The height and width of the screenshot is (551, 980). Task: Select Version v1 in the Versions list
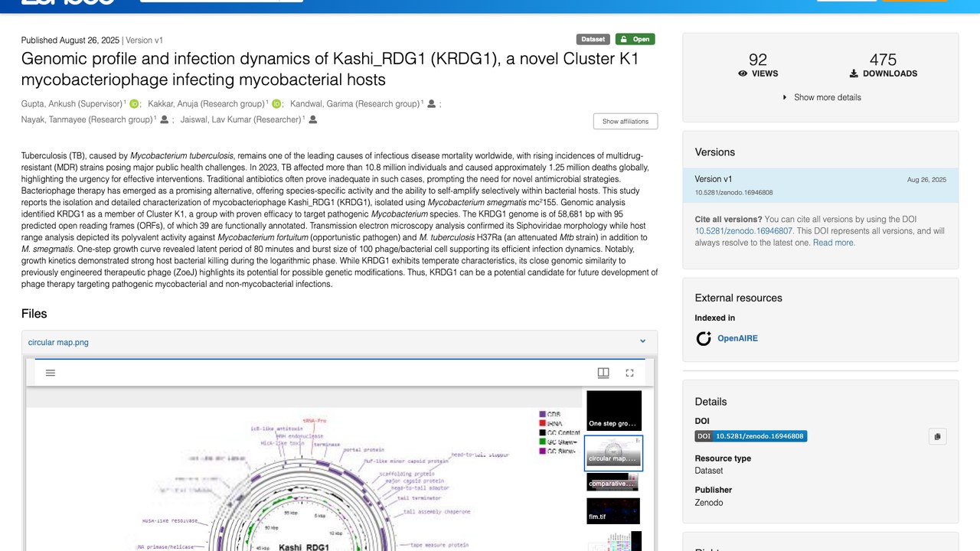820,185
